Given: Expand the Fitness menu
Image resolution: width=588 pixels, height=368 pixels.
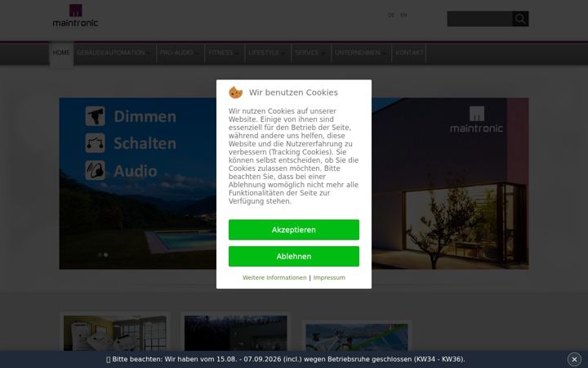Looking at the screenshot, I should [223, 53].
